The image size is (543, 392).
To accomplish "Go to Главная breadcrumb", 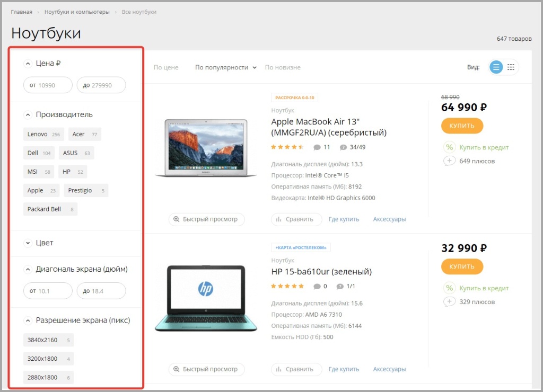I will [21, 12].
